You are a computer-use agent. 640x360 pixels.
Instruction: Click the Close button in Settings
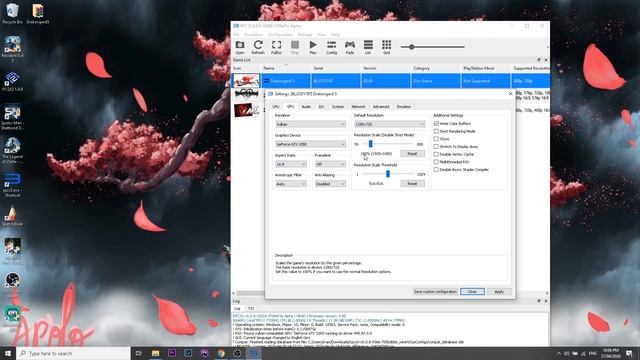pos(472,291)
